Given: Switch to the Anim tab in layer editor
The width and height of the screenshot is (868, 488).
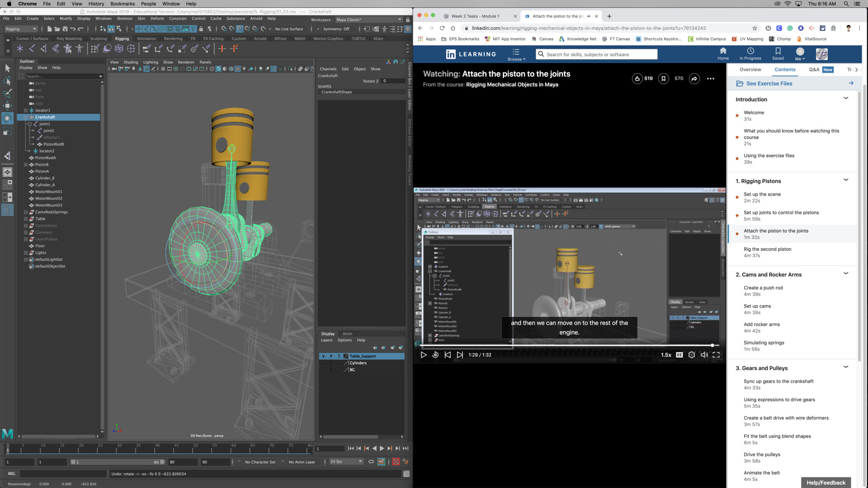Looking at the screenshot, I should tap(347, 334).
